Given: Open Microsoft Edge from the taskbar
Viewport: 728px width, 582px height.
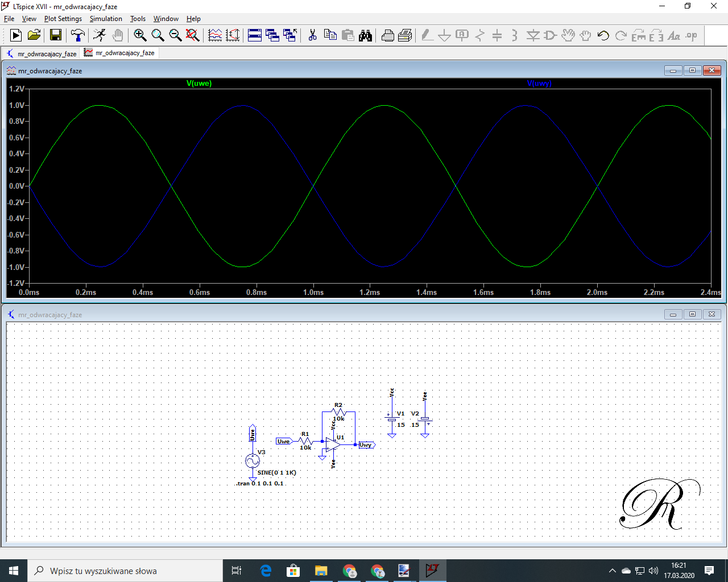Looking at the screenshot, I should (x=266, y=571).
